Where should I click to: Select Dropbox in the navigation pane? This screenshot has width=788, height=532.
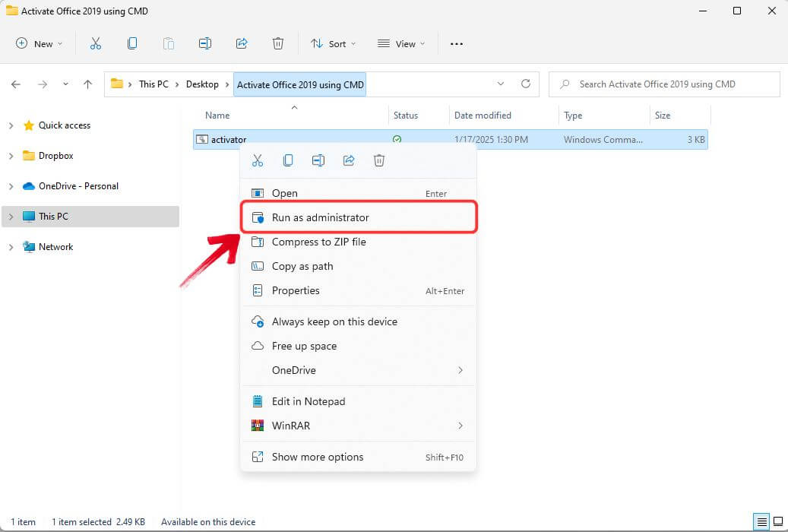[55, 156]
